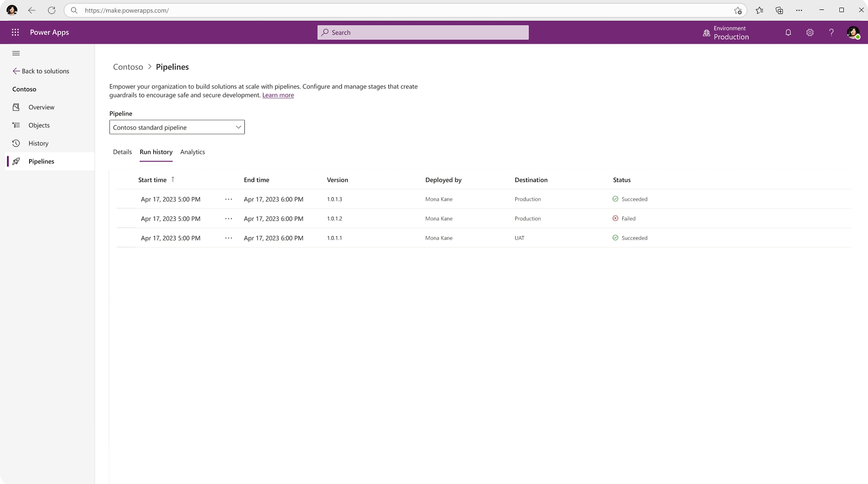
Task: Click the Overview icon in sidebar
Action: 16,107
